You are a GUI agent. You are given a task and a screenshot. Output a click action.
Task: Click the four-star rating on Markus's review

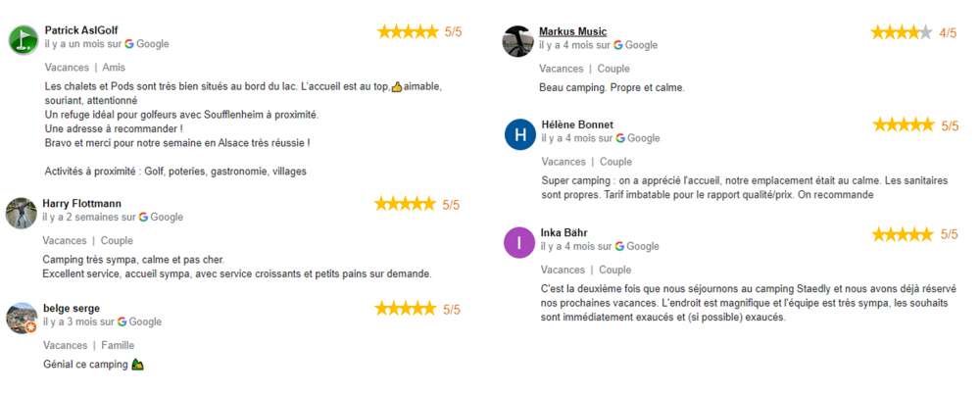pyautogui.click(x=902, y=32)
